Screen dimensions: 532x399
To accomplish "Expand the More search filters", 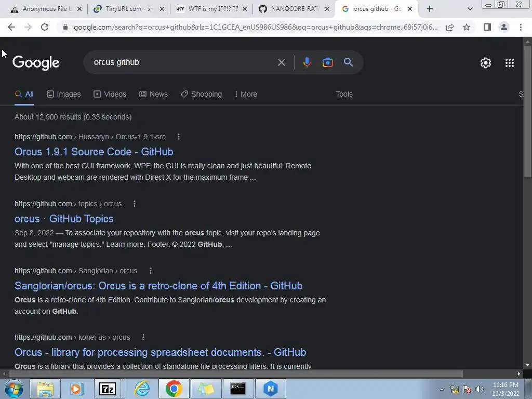I will [246, 95].
